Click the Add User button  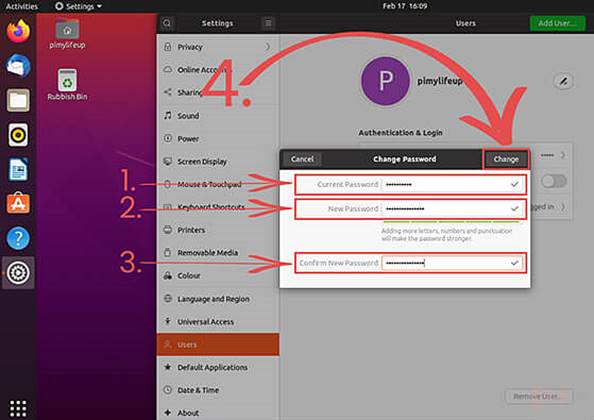tap(557, 23)
